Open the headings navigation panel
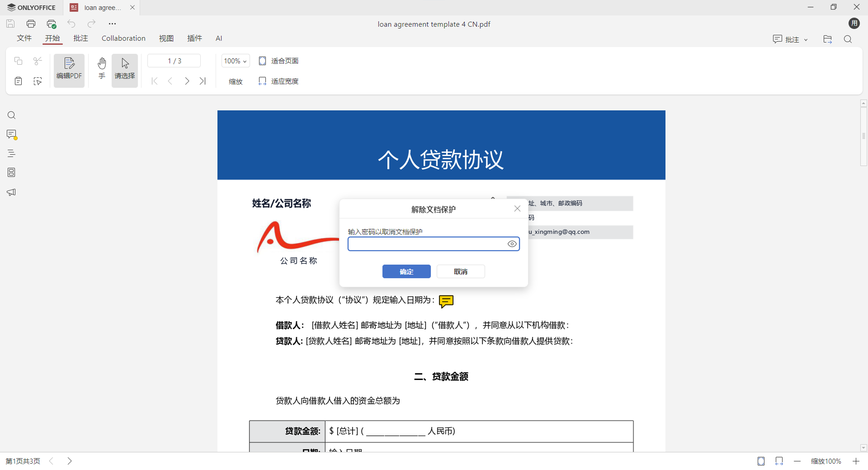This screenshot has height=470, width=868. tap(11, 153)
